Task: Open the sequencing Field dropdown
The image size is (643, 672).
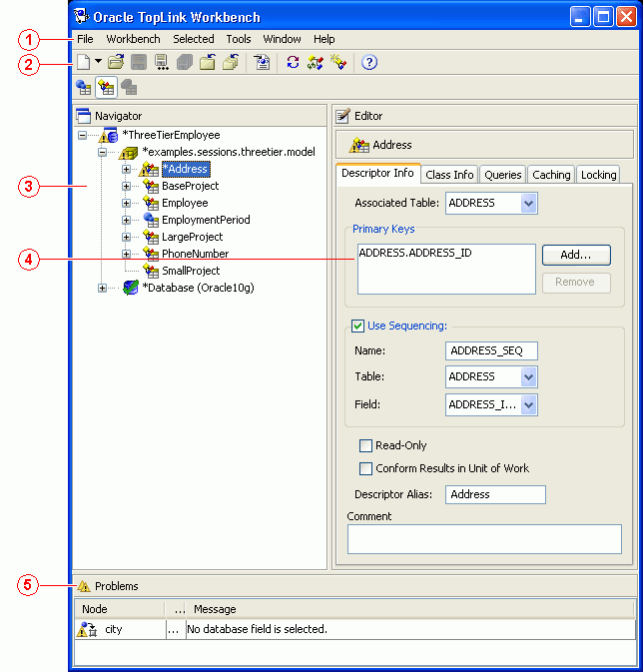Action: (529, 405)
